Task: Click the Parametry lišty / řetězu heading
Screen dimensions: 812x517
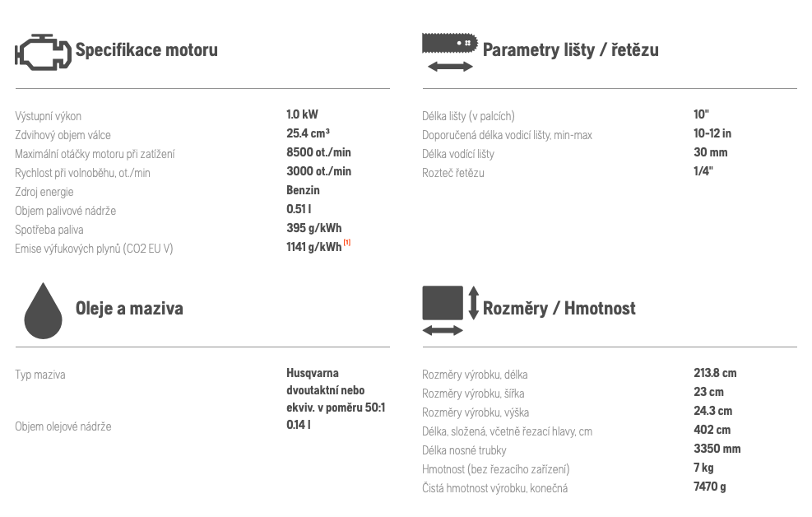Action: [x=571, y=50]
